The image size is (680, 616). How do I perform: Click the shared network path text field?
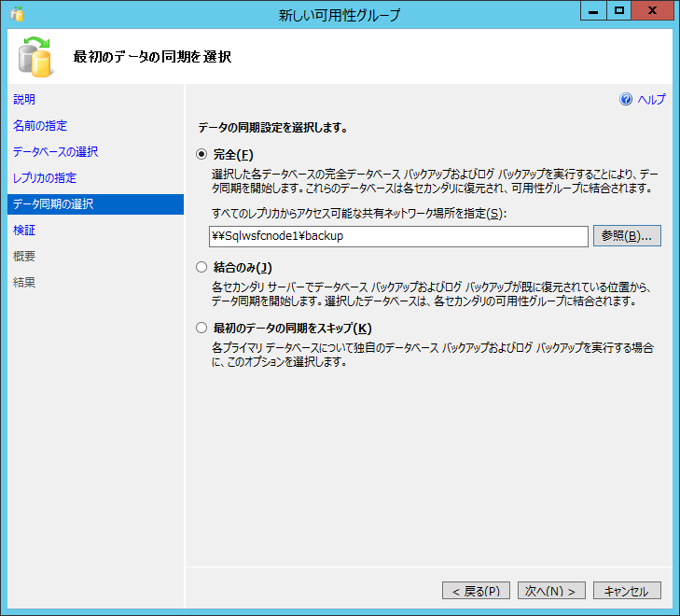(398, 236)
